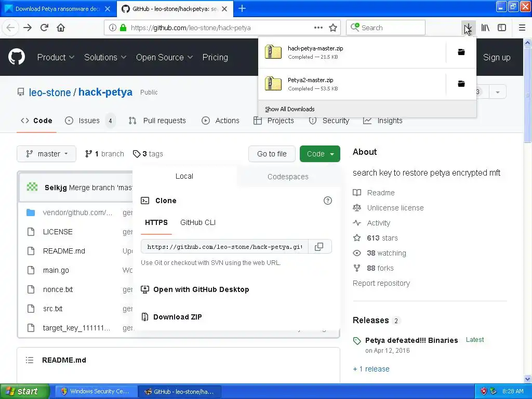Bookmark this page with the star icon
532x399 pixels.
click(333, 28)
